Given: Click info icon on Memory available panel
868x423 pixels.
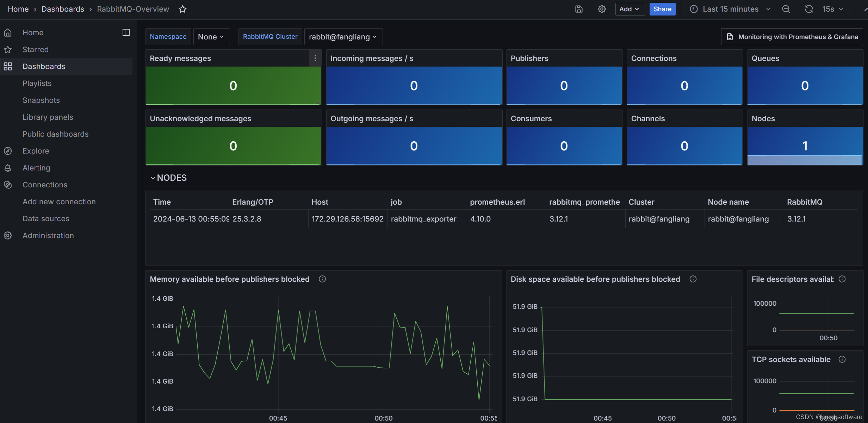Looking at the screenshot, I should 322,279.
